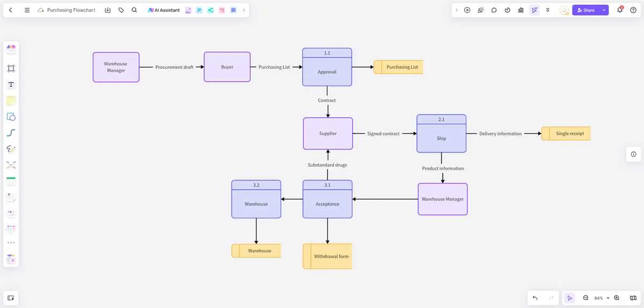This screenshot has height=308, width=644.
Task: Select the mind map tool
Action: [x=11, y=165]
